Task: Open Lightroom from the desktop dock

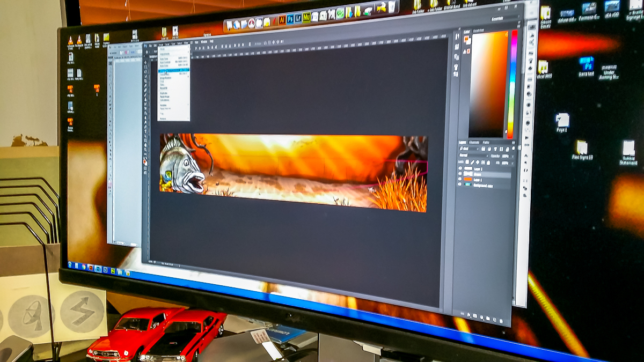Action: [x=298, y=18]
